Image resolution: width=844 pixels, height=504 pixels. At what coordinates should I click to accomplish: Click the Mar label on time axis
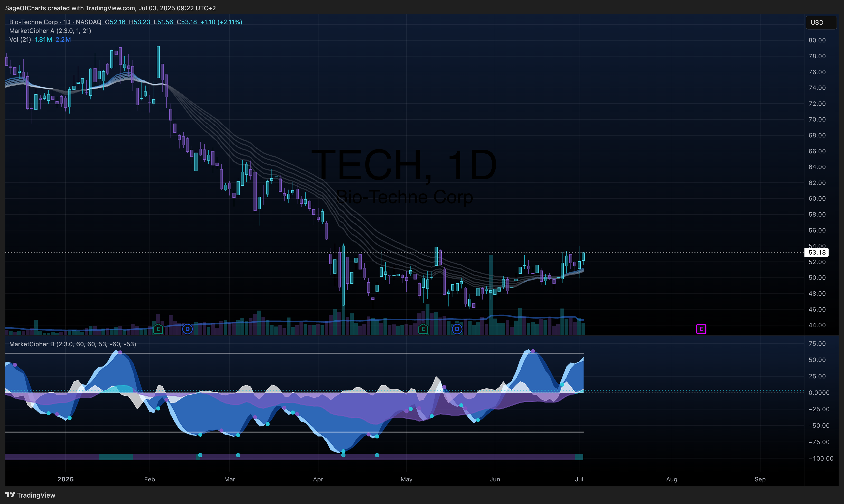tap(230, 479)
